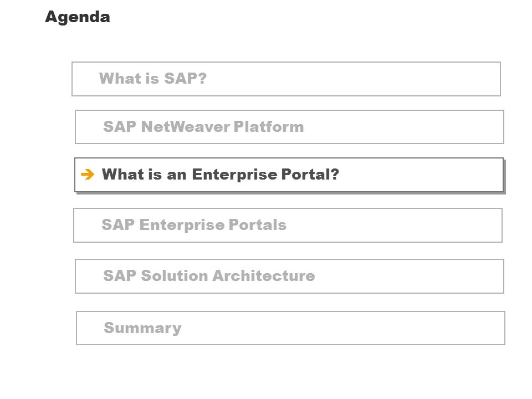This screenshot has width=532, height=399.
Task: Select the "What is SAP?" agenda item
Action: click(x=286, y=79)
